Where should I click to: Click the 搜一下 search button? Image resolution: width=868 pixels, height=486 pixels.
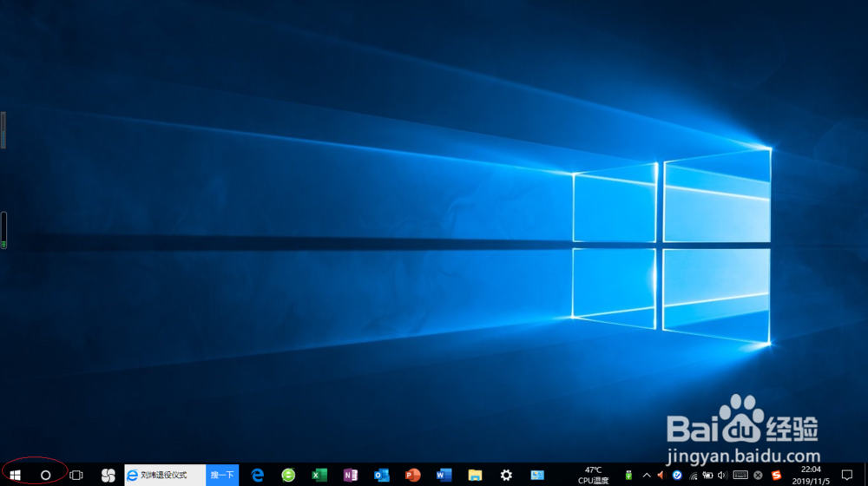pos(222,475)
